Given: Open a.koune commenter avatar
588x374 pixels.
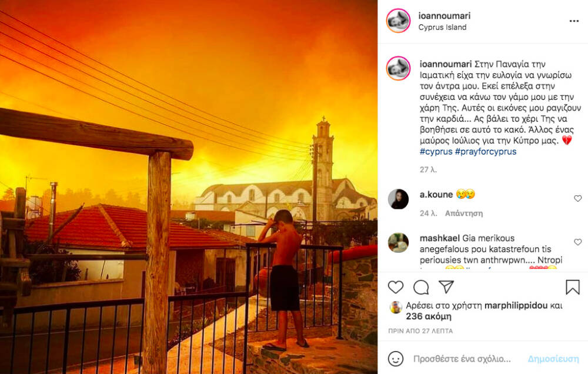Looking at the screenshot, I should point(398,199).
